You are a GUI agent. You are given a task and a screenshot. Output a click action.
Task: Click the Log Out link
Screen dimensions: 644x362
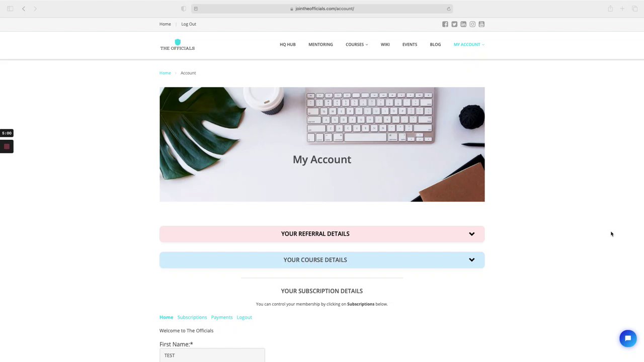189,24
